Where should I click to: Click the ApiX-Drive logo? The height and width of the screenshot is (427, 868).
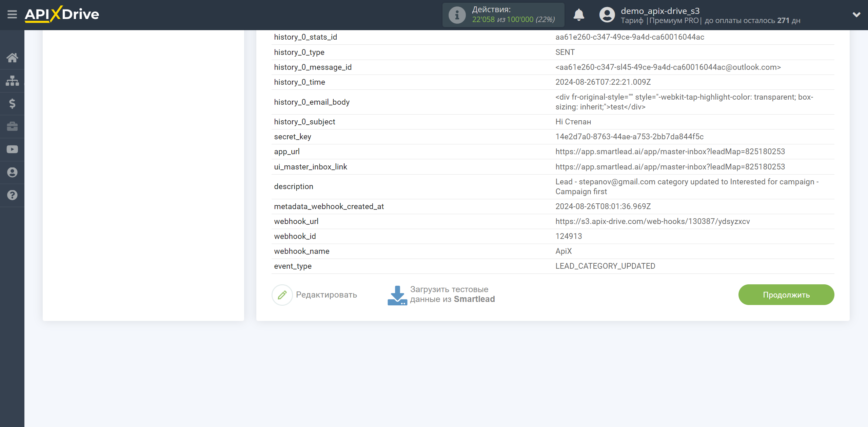[62, 14]
